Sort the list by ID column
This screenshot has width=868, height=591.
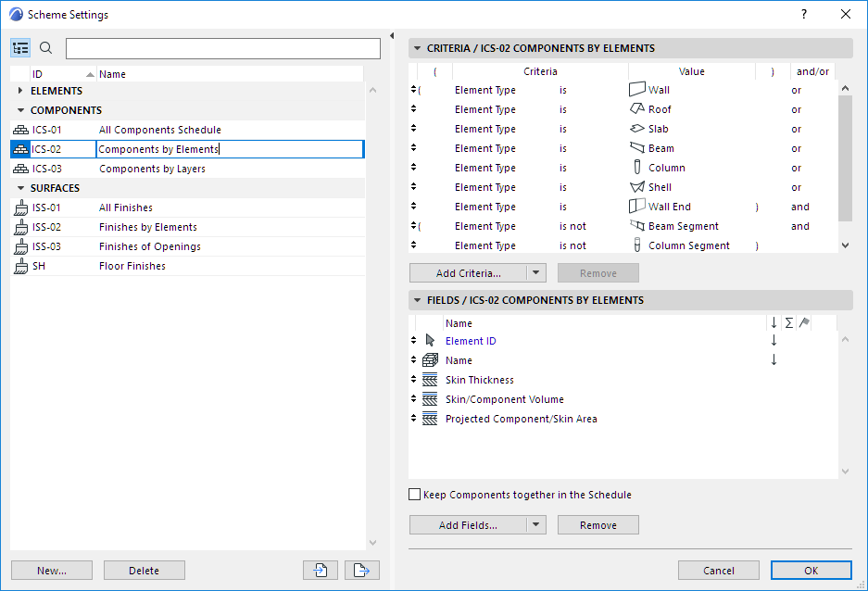coord(63,74)
